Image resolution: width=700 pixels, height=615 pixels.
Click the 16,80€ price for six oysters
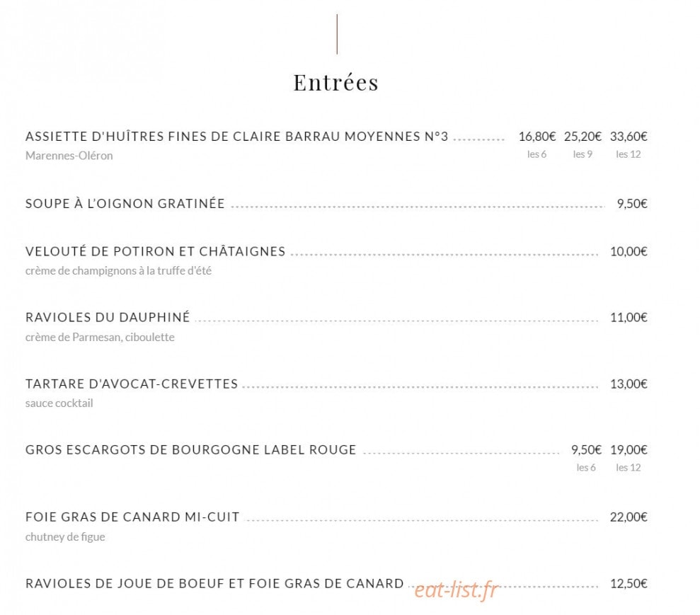tap(537, 136)
